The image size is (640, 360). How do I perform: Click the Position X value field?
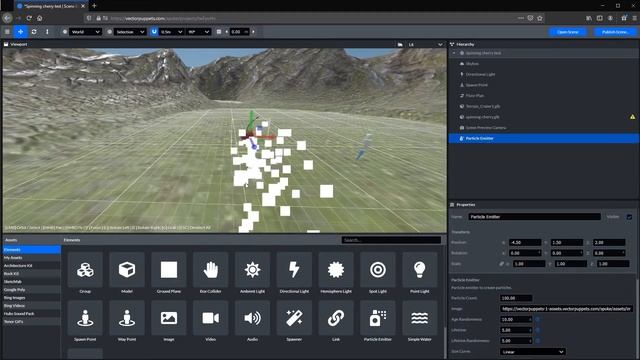click(525, 242)
